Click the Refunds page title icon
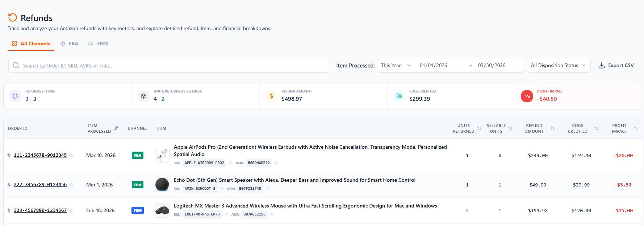 (13, 17)
